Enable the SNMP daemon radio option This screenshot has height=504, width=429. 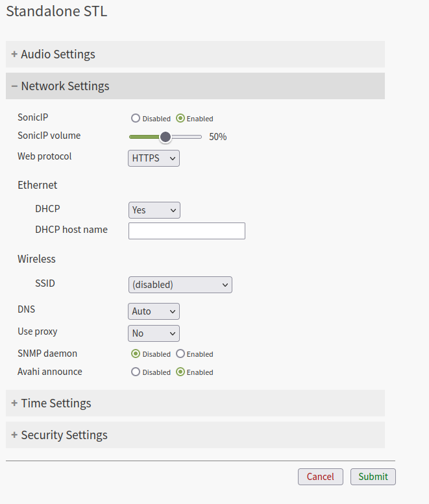point(180,354)
